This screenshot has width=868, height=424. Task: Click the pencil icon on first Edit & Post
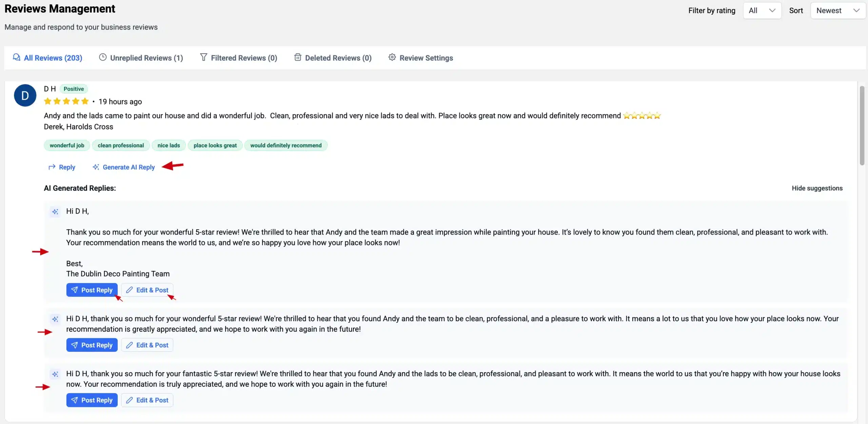(130, 290)
